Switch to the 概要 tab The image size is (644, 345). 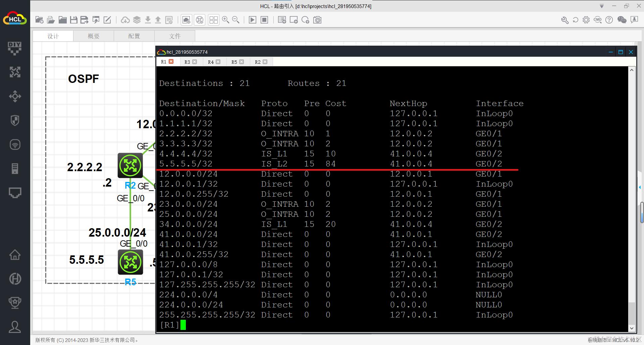click(x=94, y=36)
